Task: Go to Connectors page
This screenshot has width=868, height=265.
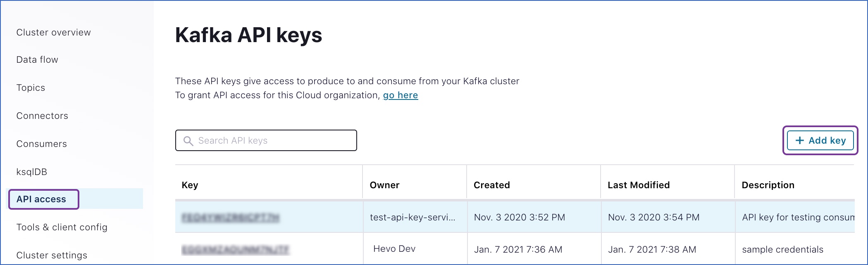Action: coord(42,116)
